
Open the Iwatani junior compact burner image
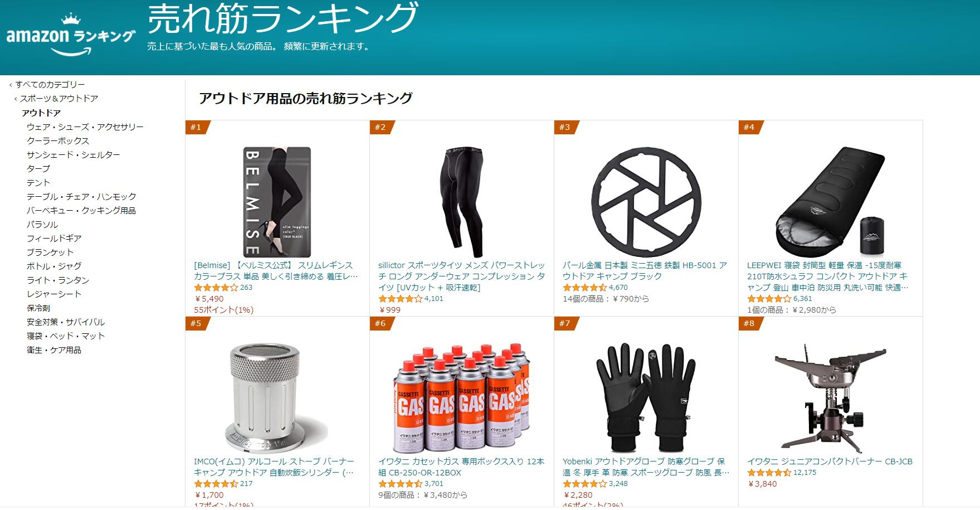(x=830, y=398)
